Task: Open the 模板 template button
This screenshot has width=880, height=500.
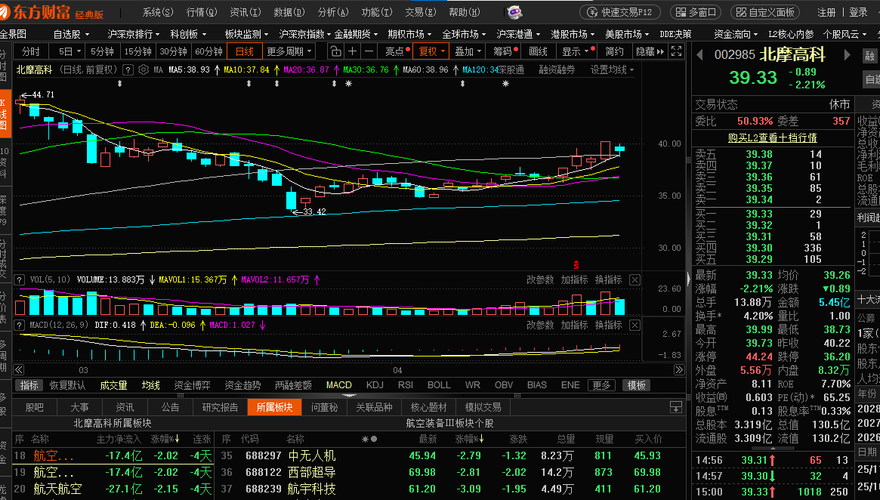Action: [x=636, y=385]
